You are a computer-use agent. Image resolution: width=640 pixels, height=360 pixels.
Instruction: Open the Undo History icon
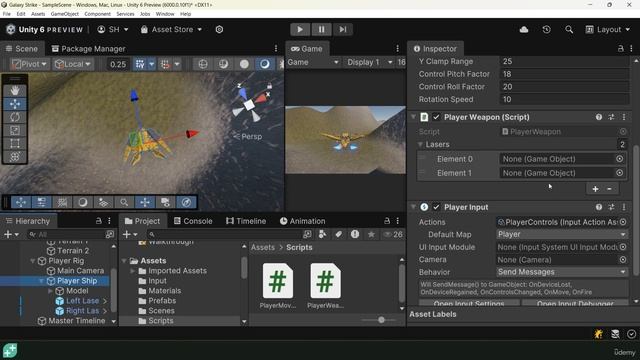pyautogui.click(x=546, y=29)
